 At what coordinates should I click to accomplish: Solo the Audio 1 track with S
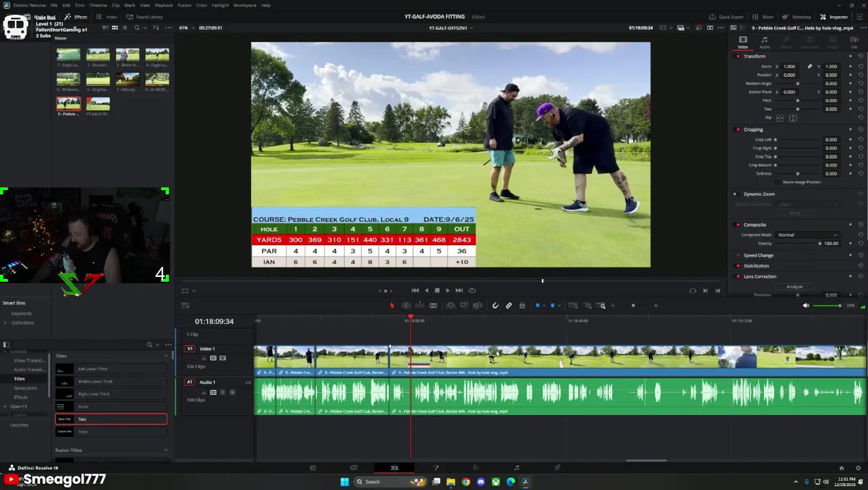(222, 392)
